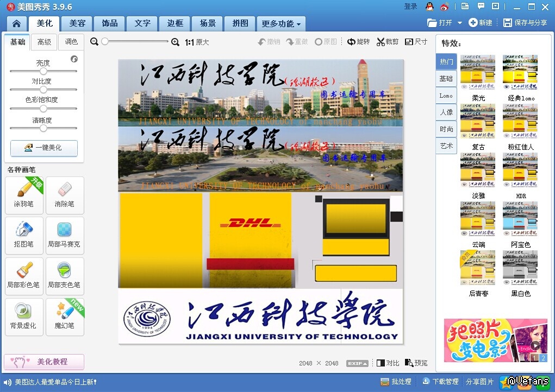555x392 pixels.
Task: Open 下载管理 download manager
Action: (440, 382)
